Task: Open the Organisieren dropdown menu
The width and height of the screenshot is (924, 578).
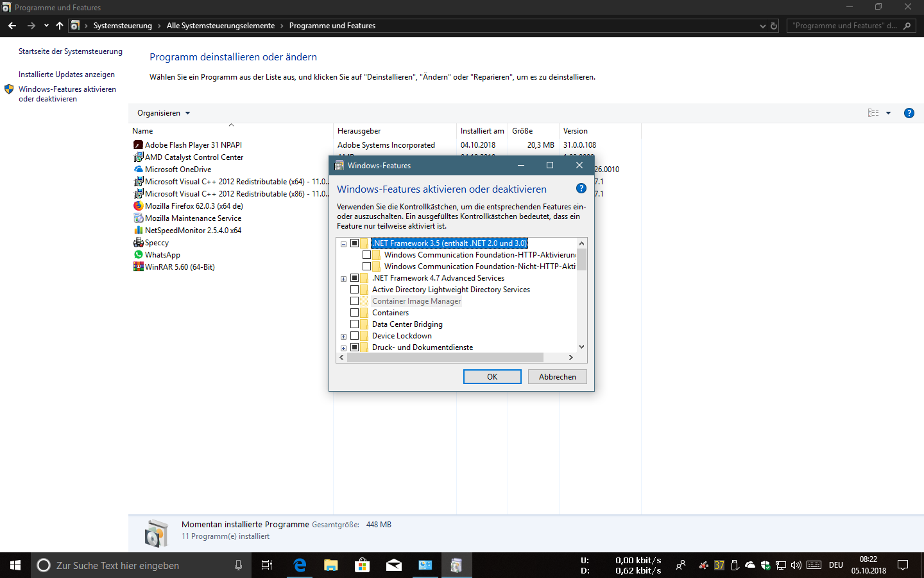Action: click(164, 113)
